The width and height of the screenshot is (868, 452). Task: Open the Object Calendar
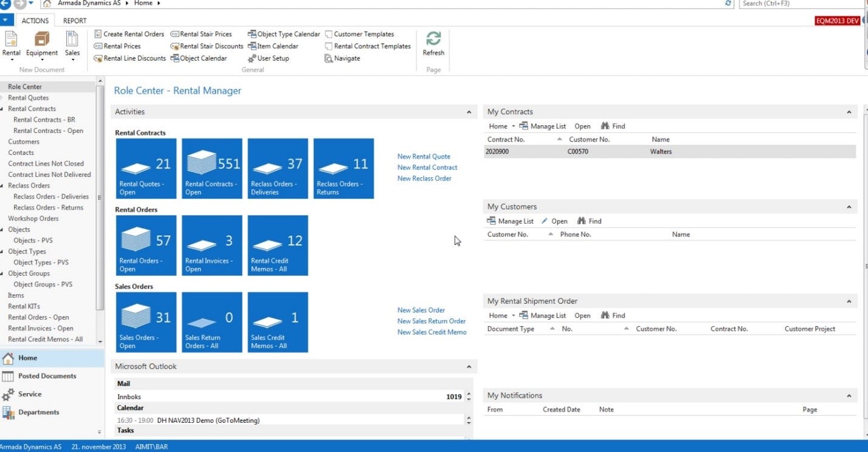click(x=199, y=58)
